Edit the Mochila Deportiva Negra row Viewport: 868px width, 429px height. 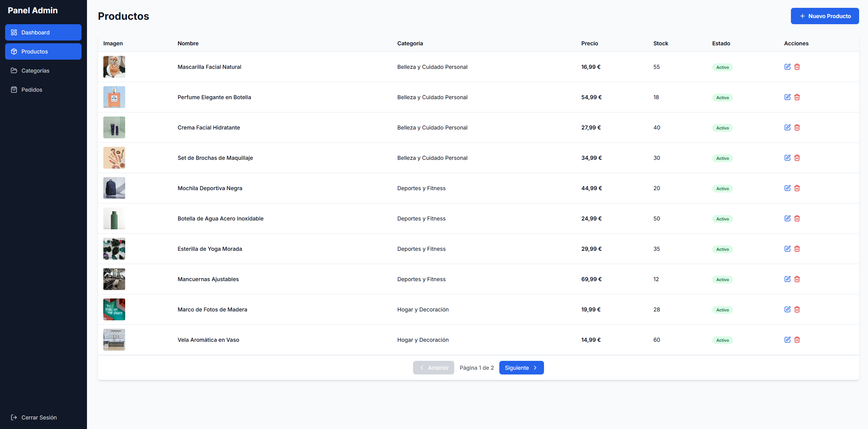(787, 188)
